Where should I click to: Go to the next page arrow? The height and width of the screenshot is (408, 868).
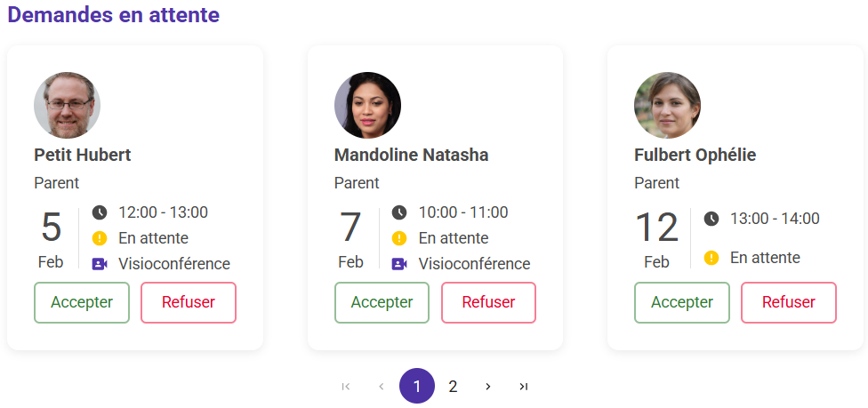pos(488,386)
